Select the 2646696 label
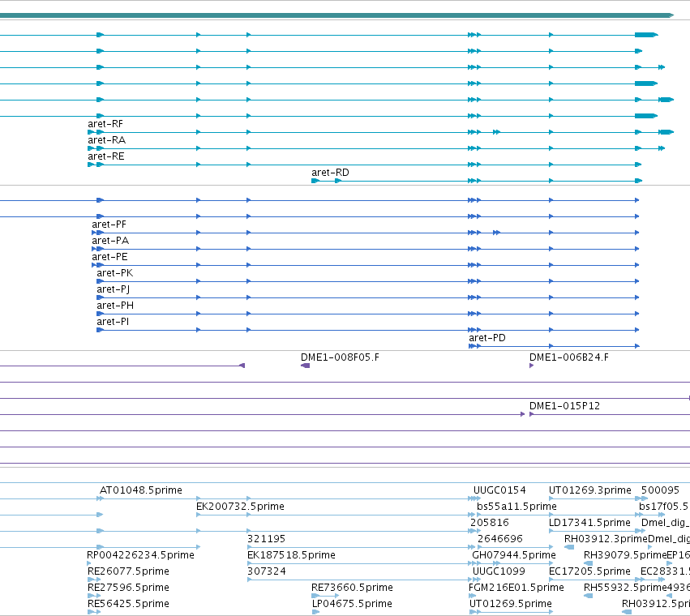 (x=500, y=539)
